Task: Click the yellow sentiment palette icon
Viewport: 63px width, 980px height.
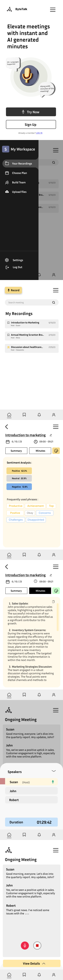Action: tap(56, 450)
